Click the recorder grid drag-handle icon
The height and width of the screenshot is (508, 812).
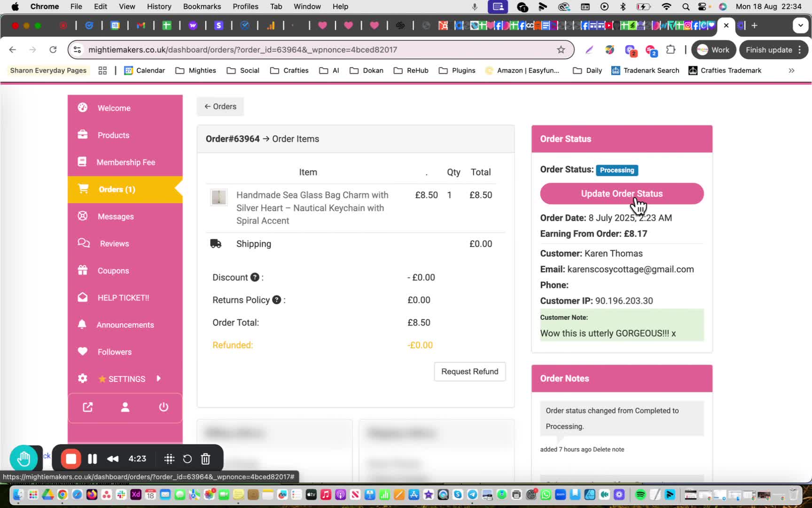(169, 459)
